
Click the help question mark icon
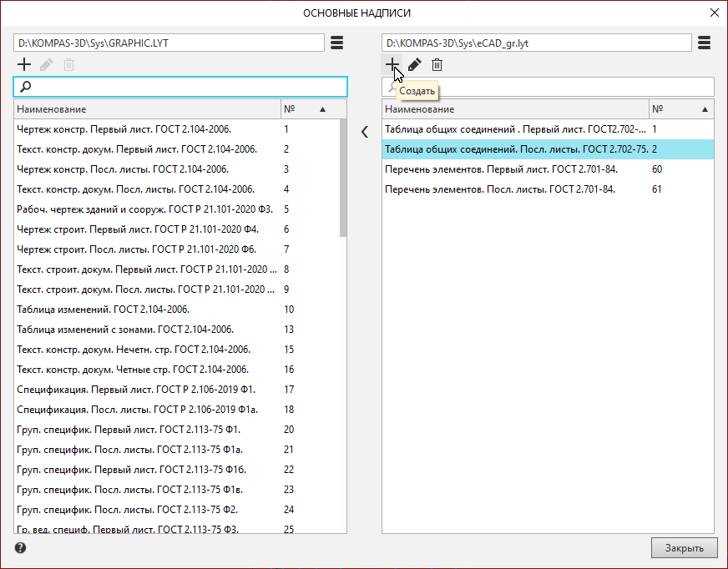[x=20, y=548]
